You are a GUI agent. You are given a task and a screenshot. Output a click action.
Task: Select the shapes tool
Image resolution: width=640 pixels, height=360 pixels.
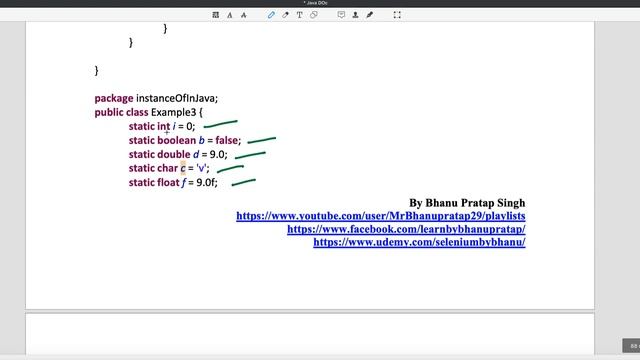313,15
